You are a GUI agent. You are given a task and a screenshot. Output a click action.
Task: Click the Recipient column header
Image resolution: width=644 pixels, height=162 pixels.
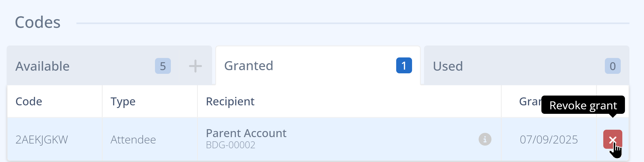(x=230, y=101)
